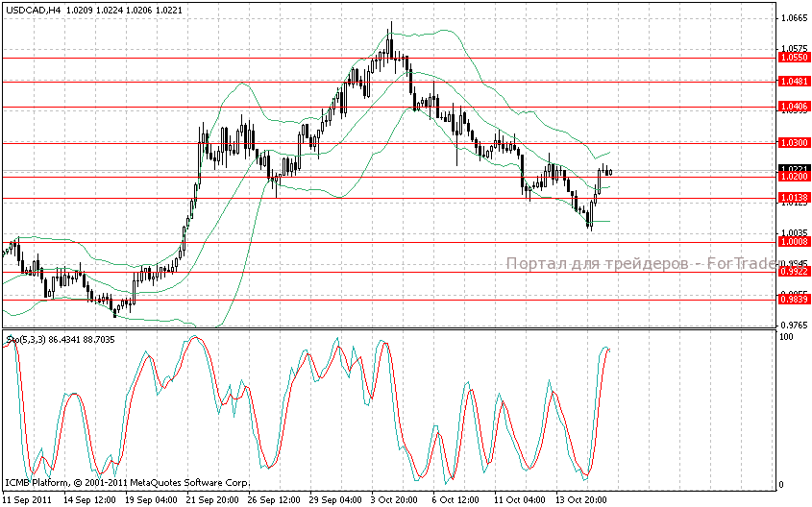
Task: Click the 1.0481 red price level label
Action: pyautogui.click(x=794, y=82)
